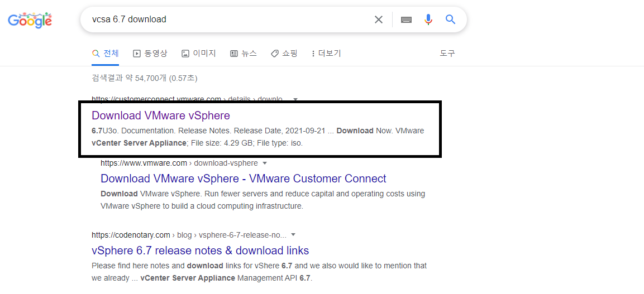Viewport: 644px width, 294px height.
Task: Switch to the 동영상 tab
Action: tap(150, 54)
